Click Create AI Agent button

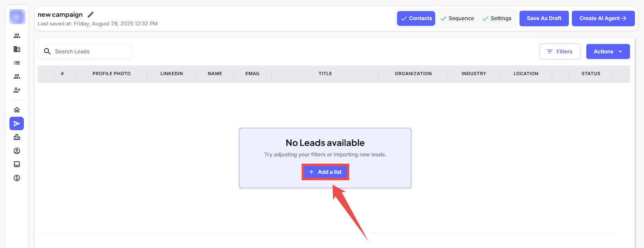[x=603, y=19]
